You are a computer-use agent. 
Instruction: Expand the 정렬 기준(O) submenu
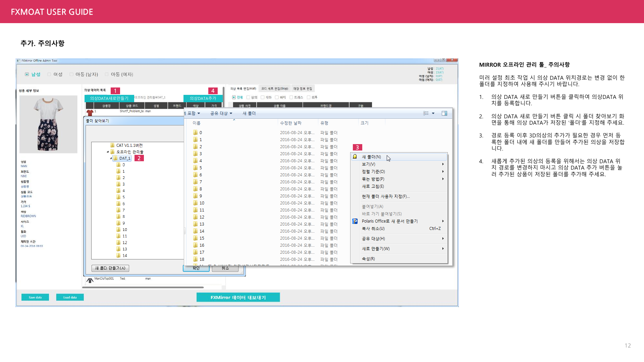399,172
